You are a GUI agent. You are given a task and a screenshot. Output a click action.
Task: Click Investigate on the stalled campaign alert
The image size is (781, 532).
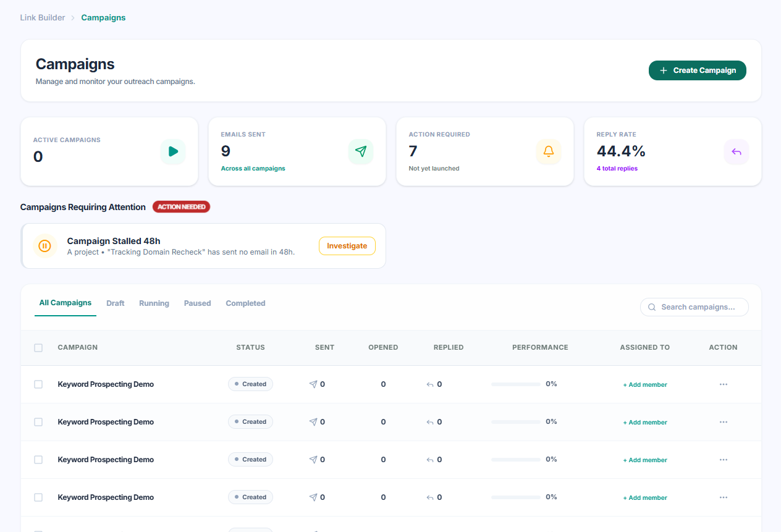point(347,246)
